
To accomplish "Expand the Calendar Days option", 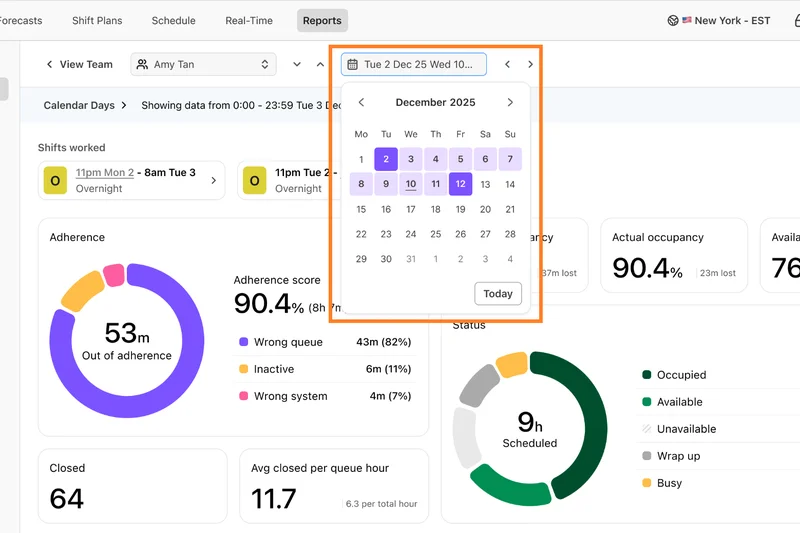I will click(85, 105).
